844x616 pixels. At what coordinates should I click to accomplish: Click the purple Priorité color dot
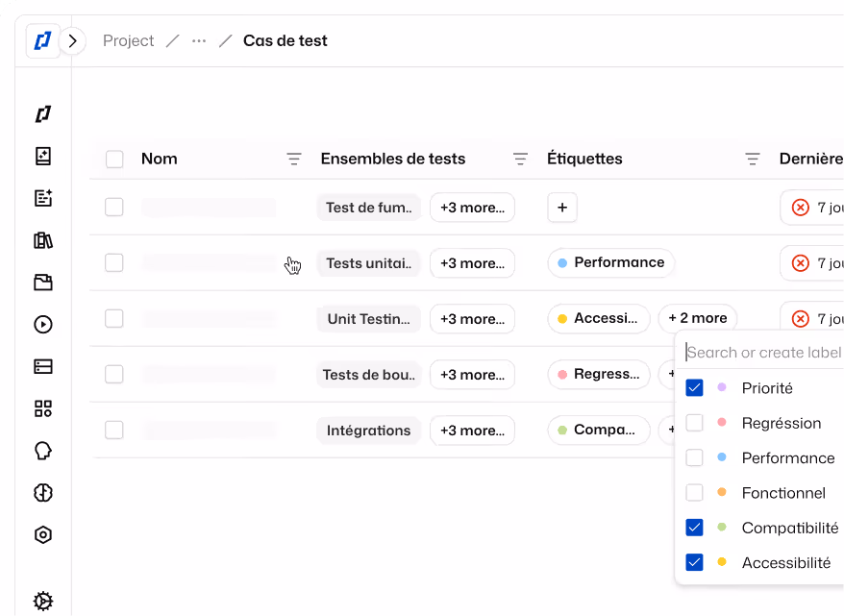722,387
